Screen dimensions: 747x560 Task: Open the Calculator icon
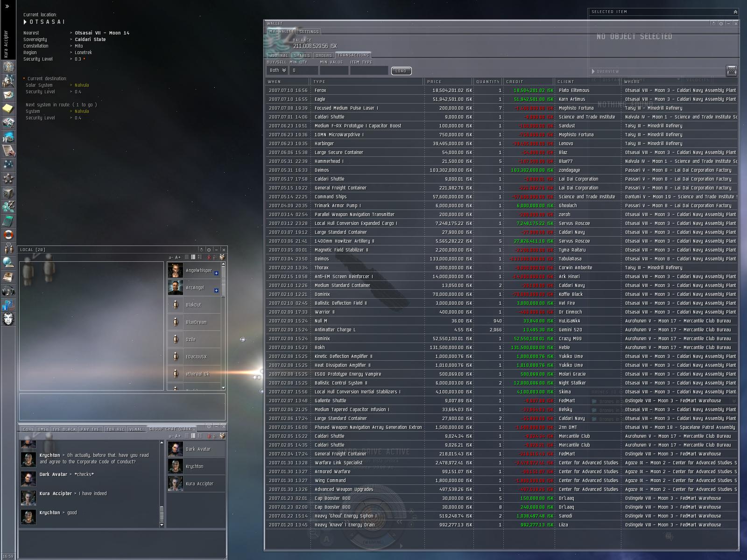8,221
